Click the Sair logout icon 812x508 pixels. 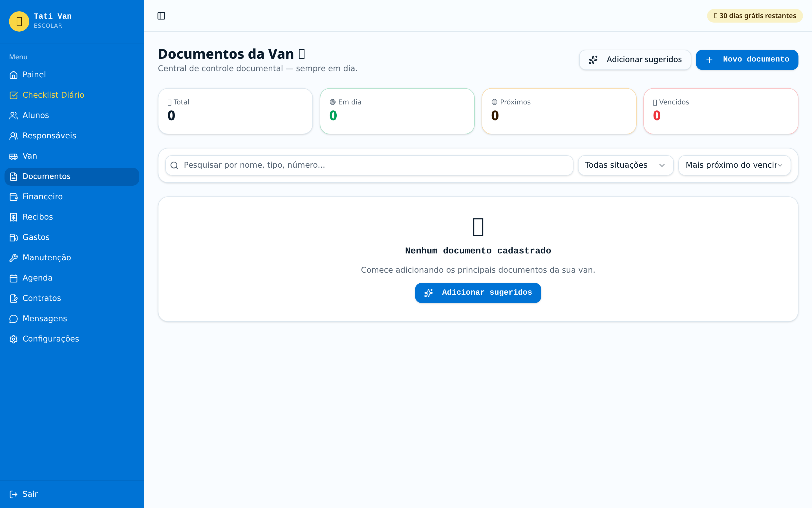14,494
